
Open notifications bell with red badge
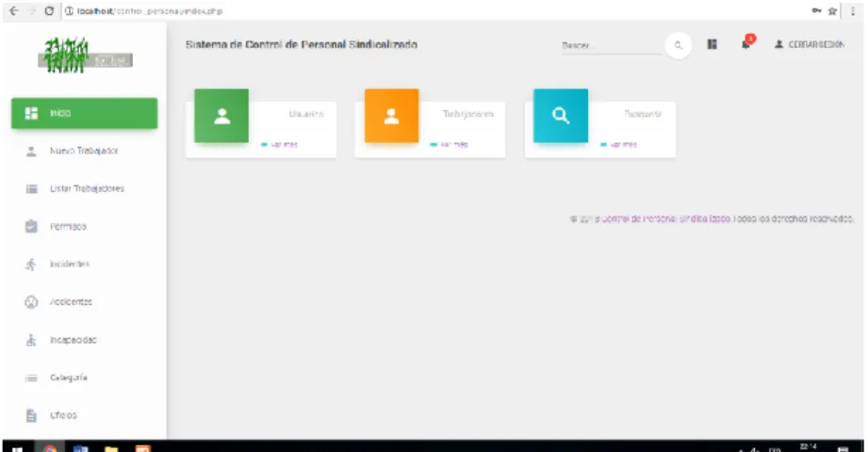click(746, 43)
